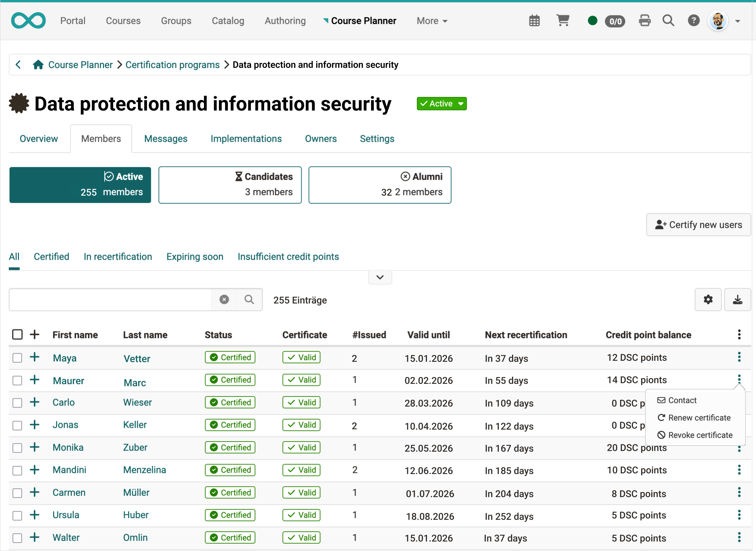Expand the More menu in navigation
Image resolution: width=756 pixels, height=551 pixels.
[432, 21]
